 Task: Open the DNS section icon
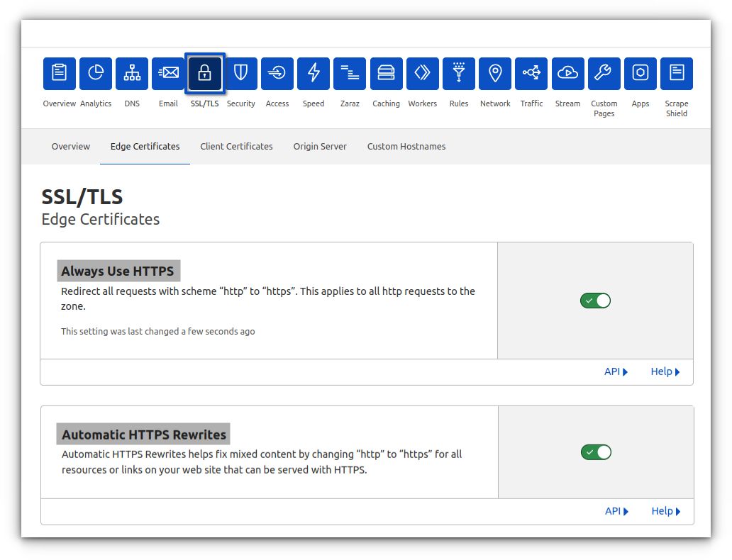click(x=132, y=73)
